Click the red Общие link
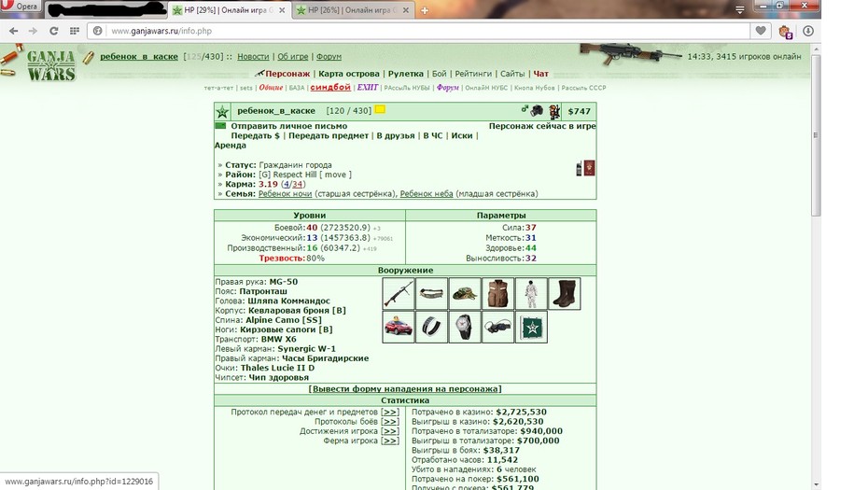The image size is (868, 490). point(271,88)
